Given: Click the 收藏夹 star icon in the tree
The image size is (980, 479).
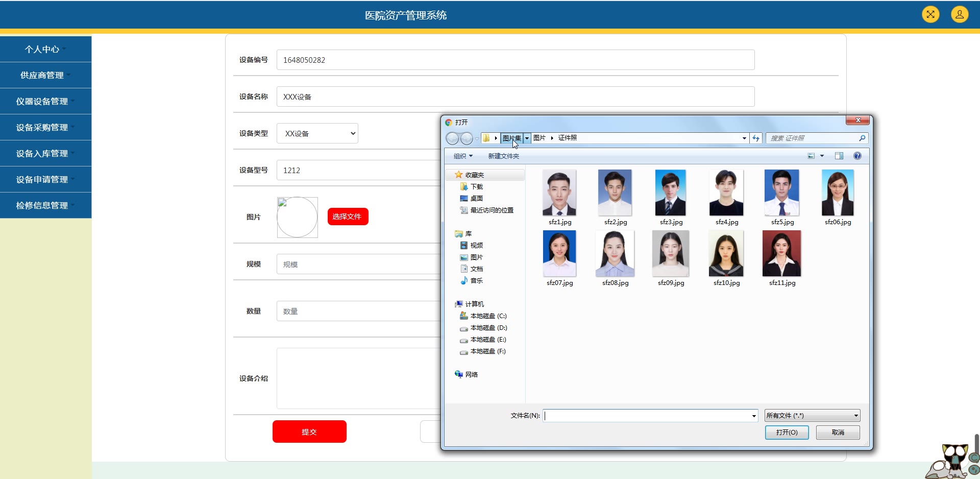Looking at the screenshot, I should (x=458, y=175).
